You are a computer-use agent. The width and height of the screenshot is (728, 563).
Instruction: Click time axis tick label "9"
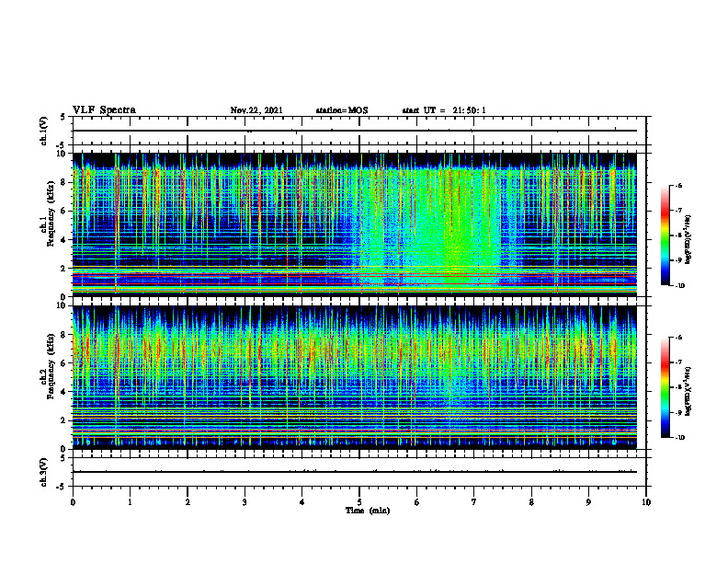coord(588,502)
